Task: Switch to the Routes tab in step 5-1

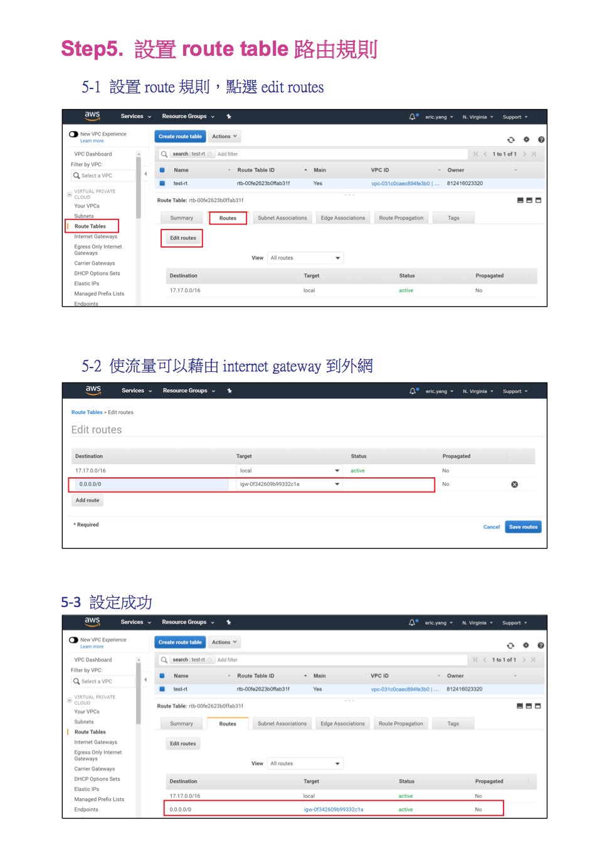Action: click(x=228, y=218)
